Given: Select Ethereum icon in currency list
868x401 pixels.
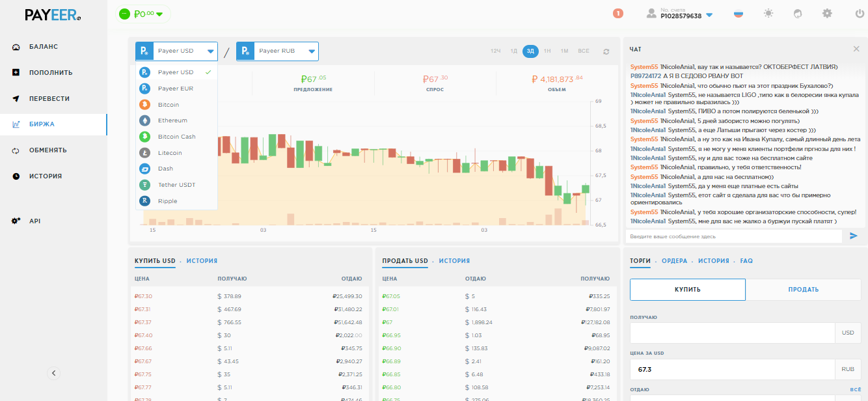Looking at the screenshot, I should click(x=144, y=120).
